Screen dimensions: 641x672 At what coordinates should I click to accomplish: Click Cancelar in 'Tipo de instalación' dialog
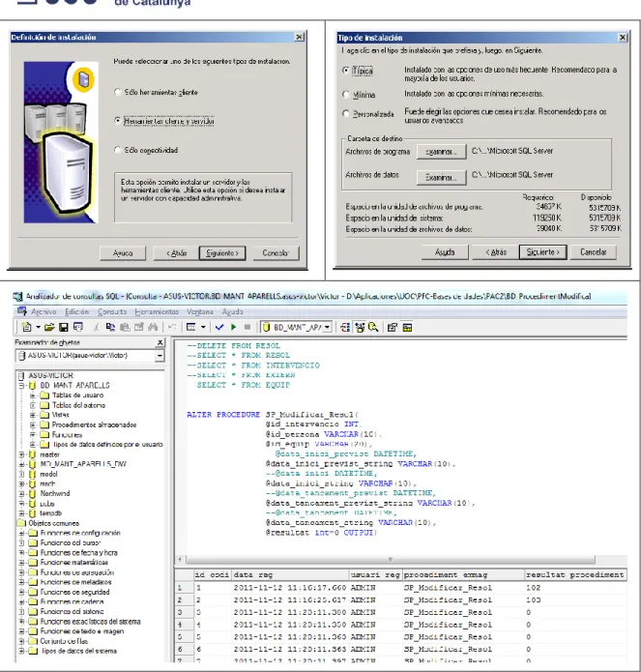pyautogui.click(x=594, y=252)
